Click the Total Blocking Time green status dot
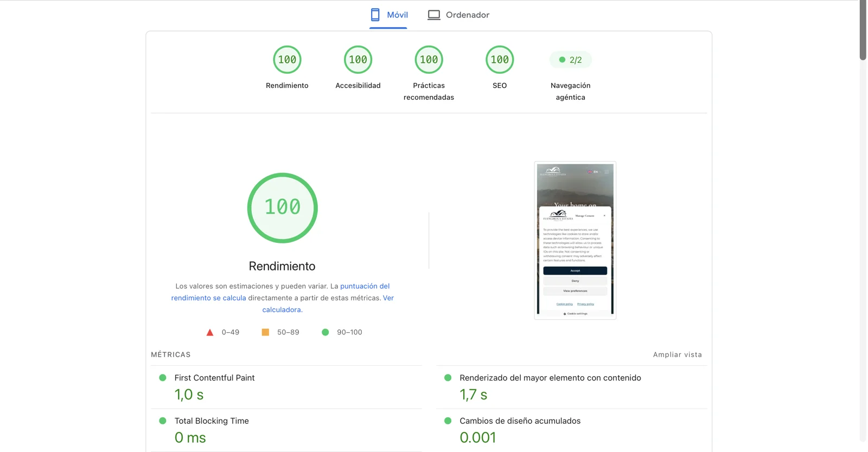This screenshot has width=868, height=452. click(162, 421)
